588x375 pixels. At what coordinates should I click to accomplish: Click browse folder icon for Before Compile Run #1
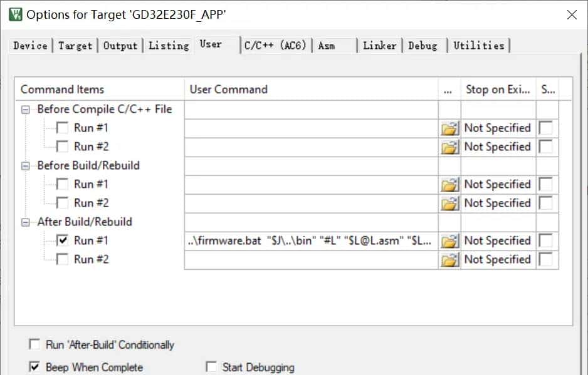[449, 128]
